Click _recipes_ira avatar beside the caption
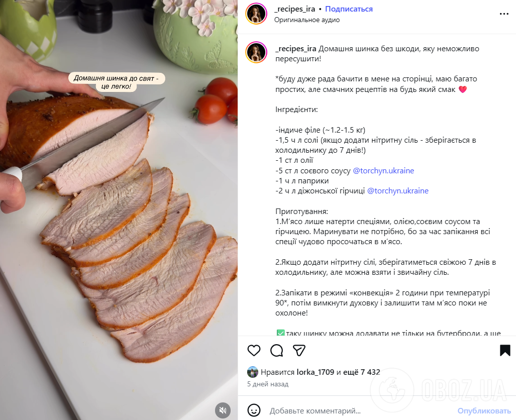 tap(256, 53)
